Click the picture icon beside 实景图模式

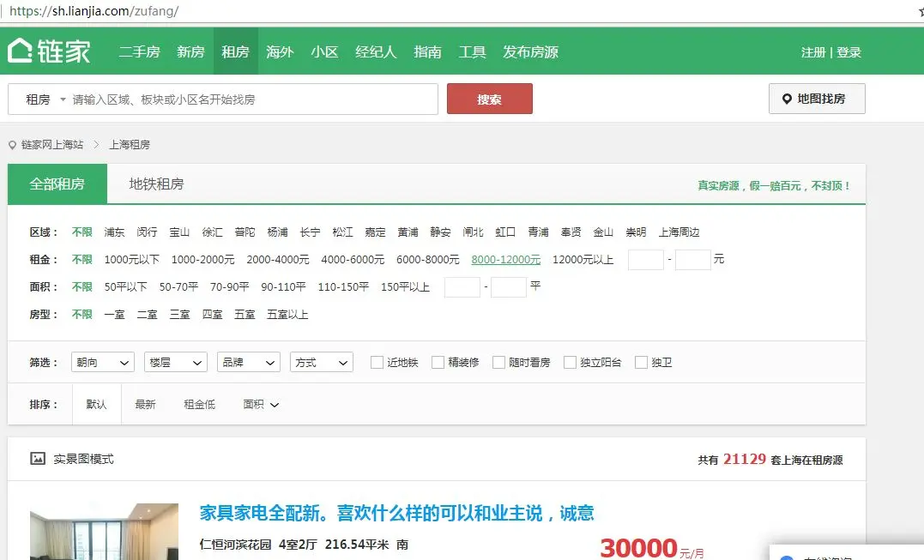38,458
